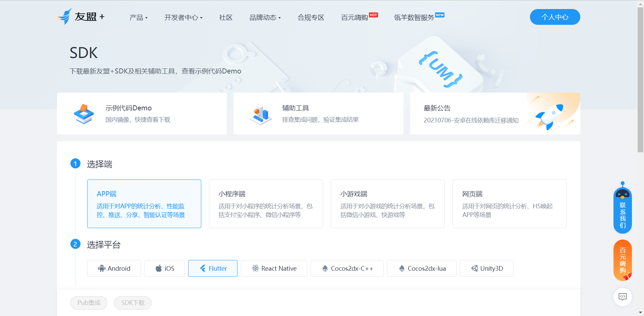
Task: Select the Android platform icon
Action: (x=102, y=268)
